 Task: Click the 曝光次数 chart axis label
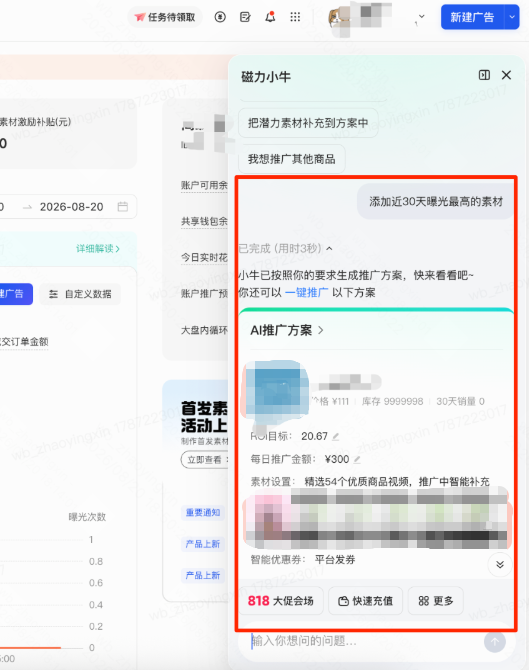point(87,517)
